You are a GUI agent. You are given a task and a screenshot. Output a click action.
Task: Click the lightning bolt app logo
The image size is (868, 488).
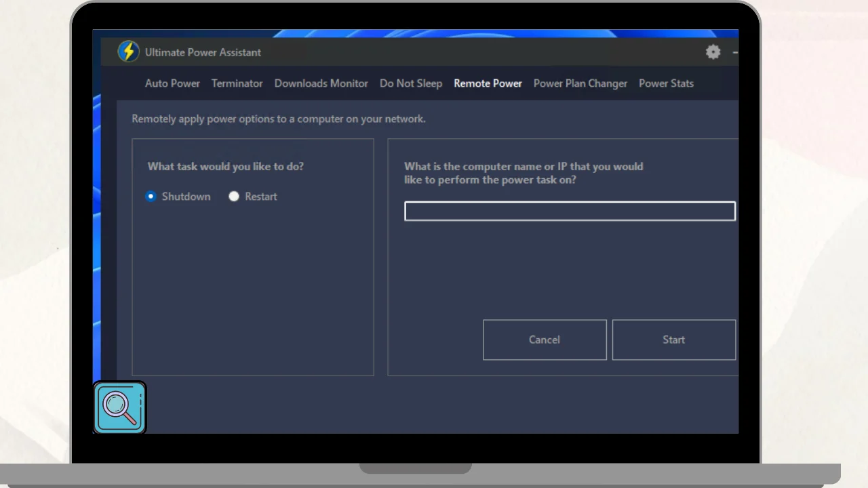click(128, 52)
